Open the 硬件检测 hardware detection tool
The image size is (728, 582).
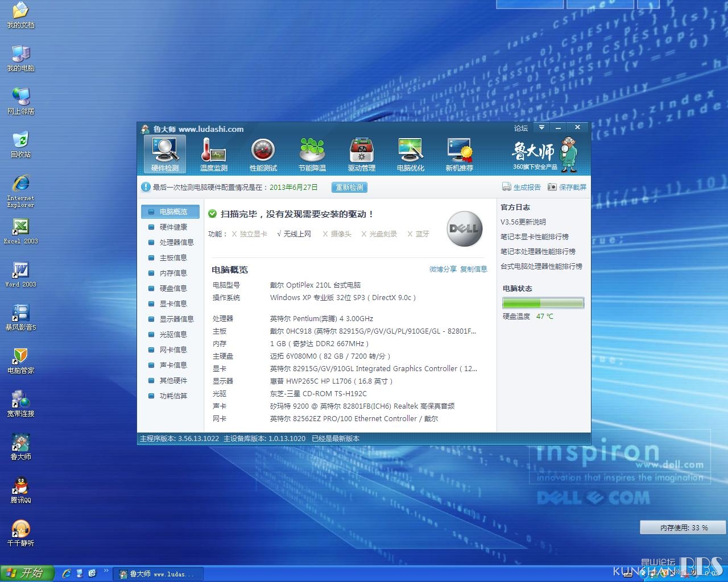tap(165, 154)
